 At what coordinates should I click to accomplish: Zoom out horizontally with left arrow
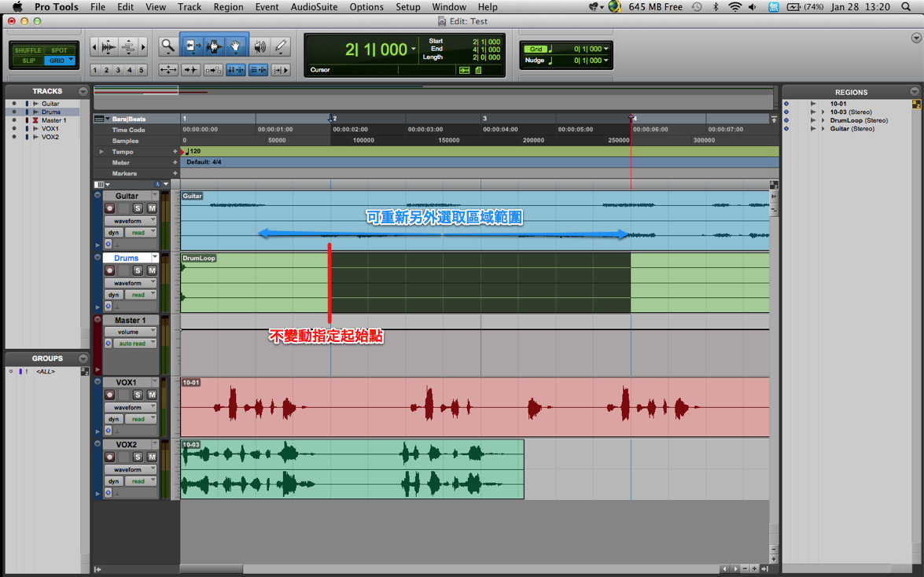[94, 46]
